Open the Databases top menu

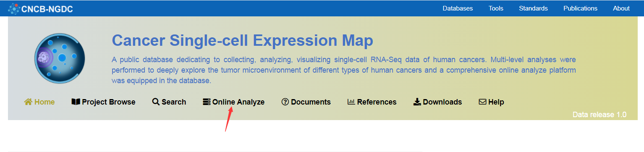tap(458, 8)
